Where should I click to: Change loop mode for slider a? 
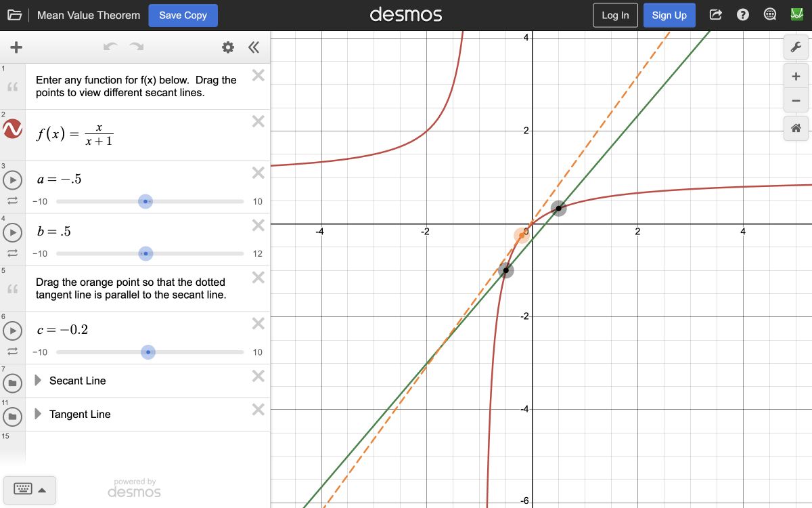[13, 201]
